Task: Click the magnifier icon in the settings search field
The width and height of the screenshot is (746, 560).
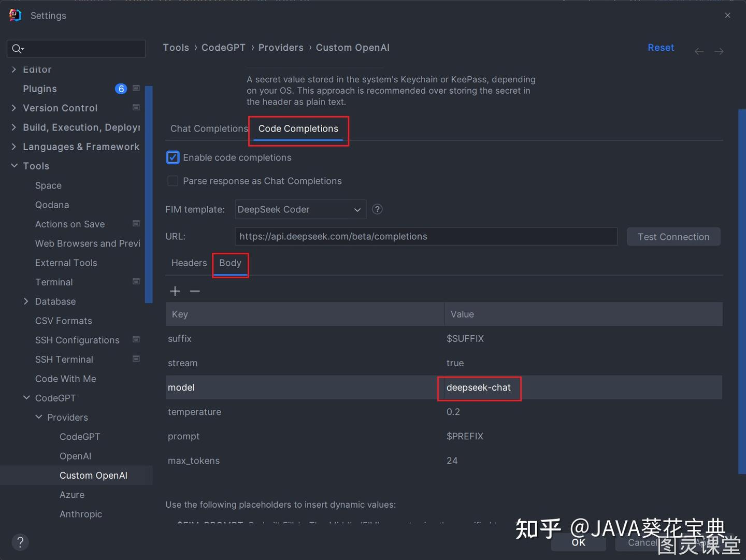Action: click(17, 48)
